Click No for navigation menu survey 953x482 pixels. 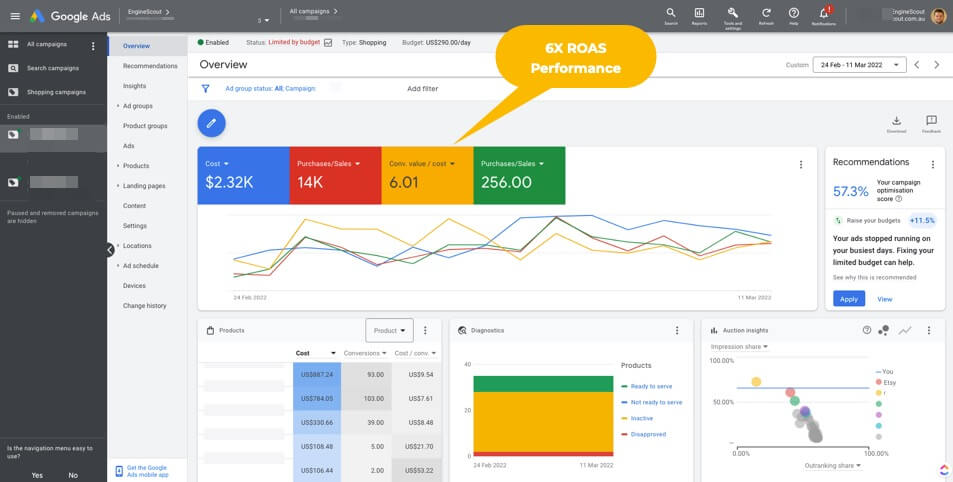(x=73, y=475)
